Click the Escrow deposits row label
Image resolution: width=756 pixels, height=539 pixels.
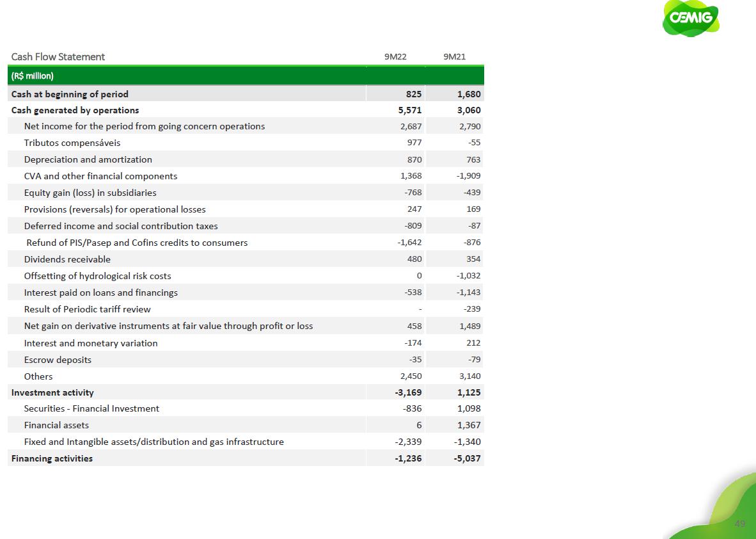pos(58,360)
